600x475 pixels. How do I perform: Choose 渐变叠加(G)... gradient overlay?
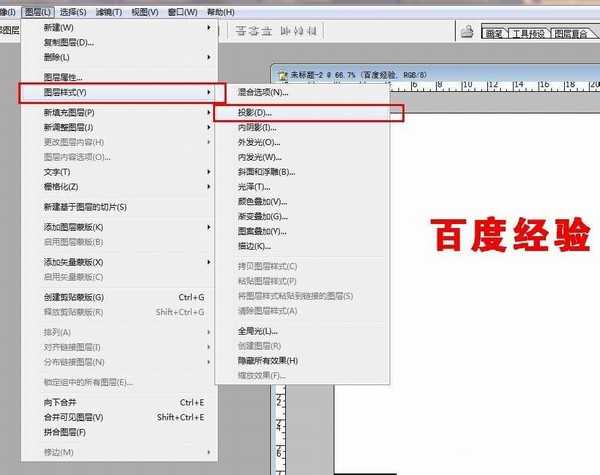[x=302, y=217]
